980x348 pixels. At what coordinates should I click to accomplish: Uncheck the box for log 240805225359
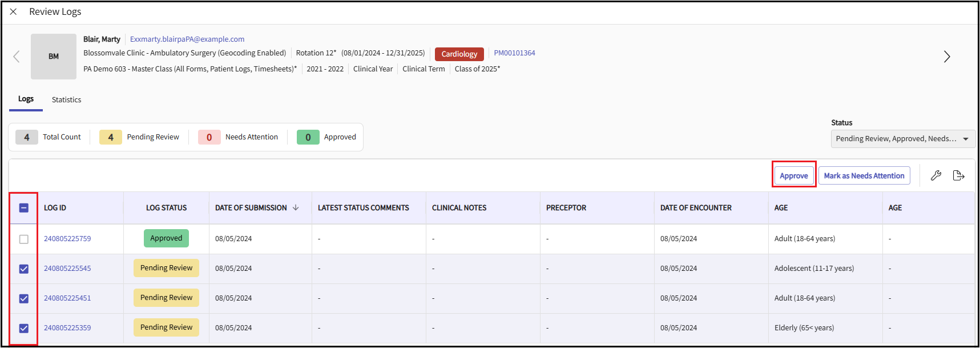coord(24,329)
